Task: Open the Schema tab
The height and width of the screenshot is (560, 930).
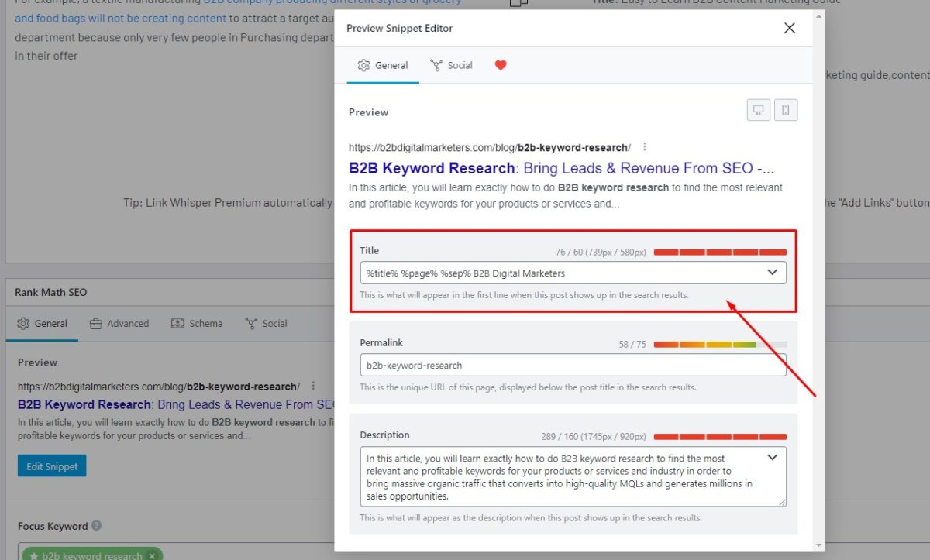Action: pos(196,323)
